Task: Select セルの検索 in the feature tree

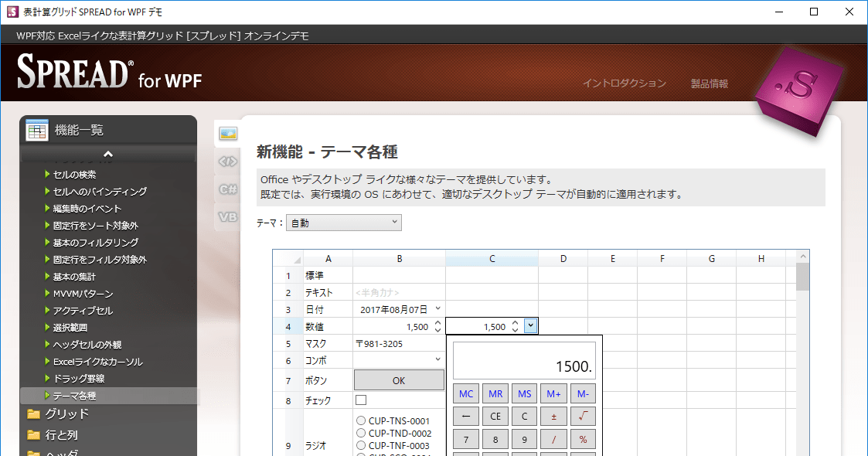Action: click(x=74, y=175)
